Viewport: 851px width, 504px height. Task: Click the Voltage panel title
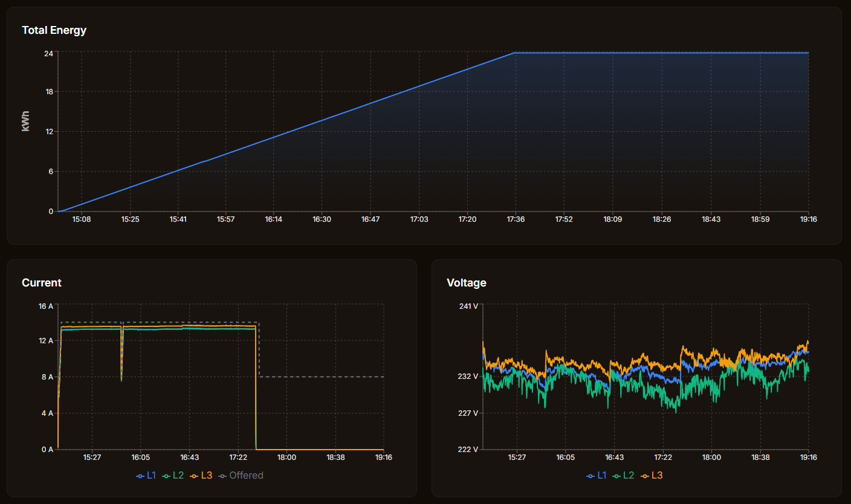click(466, 283)
